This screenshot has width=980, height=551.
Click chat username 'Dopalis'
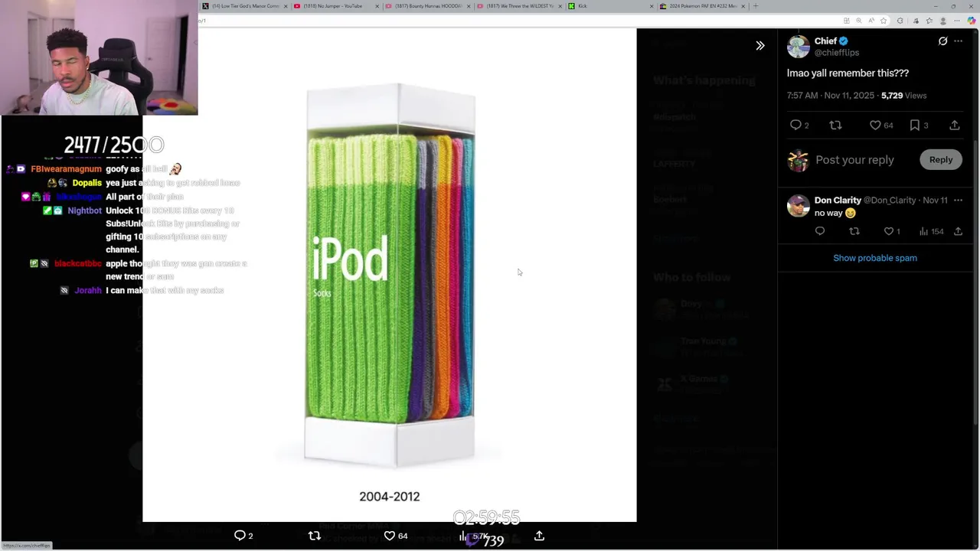(x=87, y=183)
